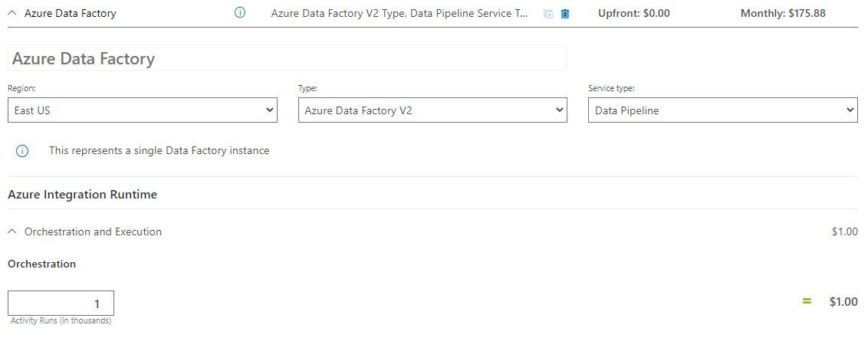Screen dimensions: 868x338
Task: Click the info icon beside single instance note
Action: tap(22, 151)
